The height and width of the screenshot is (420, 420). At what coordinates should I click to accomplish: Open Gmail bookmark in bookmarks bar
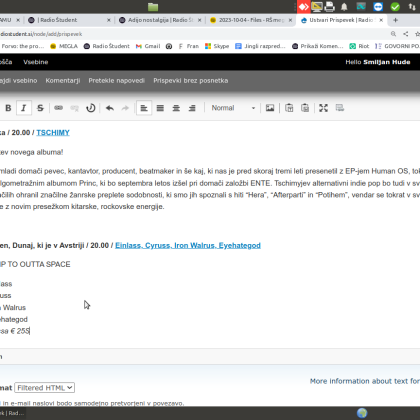148,46
